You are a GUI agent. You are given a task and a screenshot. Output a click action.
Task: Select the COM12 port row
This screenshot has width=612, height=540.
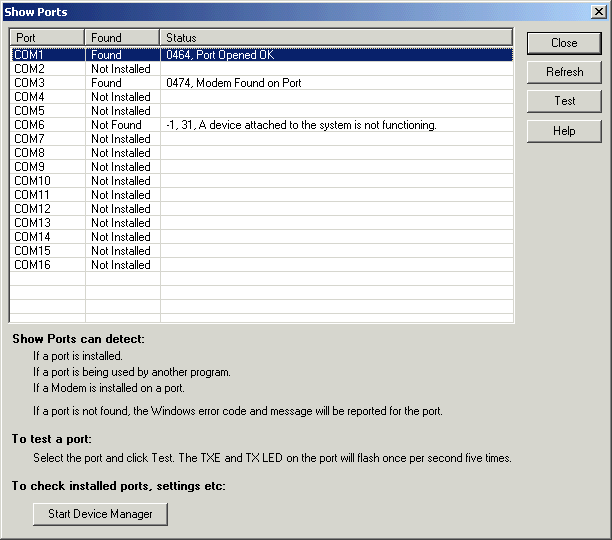(262, 209)
